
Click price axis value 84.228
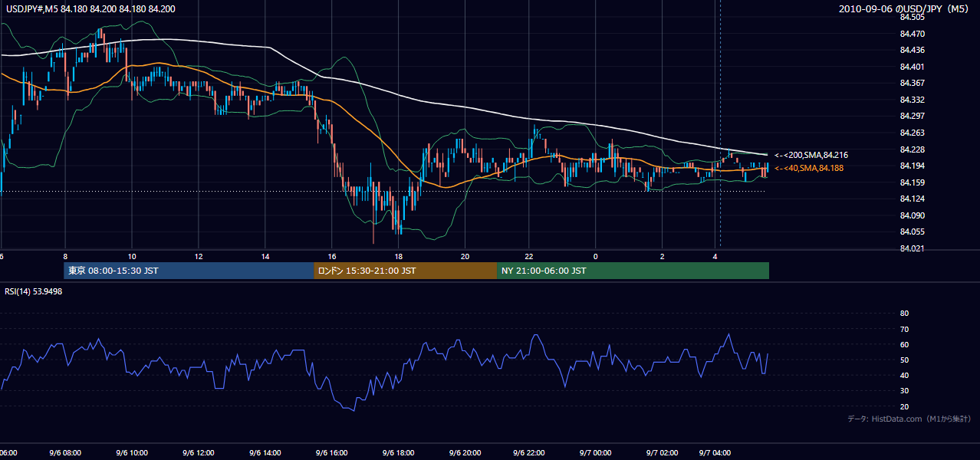coord(912,149)
